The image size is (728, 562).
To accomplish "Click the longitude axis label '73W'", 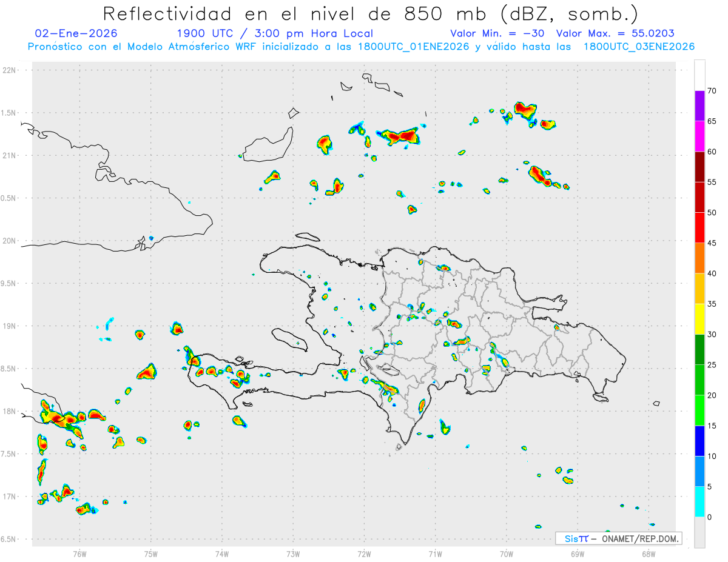I will (x=293, y=553).
